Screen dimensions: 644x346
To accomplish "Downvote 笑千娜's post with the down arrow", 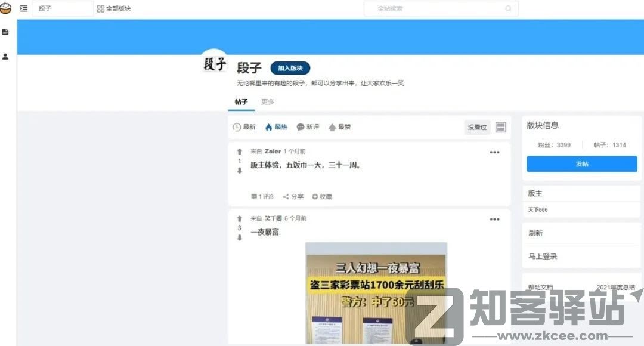I will pos(239,238).
